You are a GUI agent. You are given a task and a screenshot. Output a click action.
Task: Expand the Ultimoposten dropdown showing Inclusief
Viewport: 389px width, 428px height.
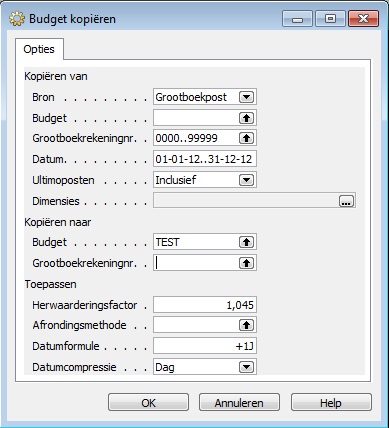coord(246,180)
